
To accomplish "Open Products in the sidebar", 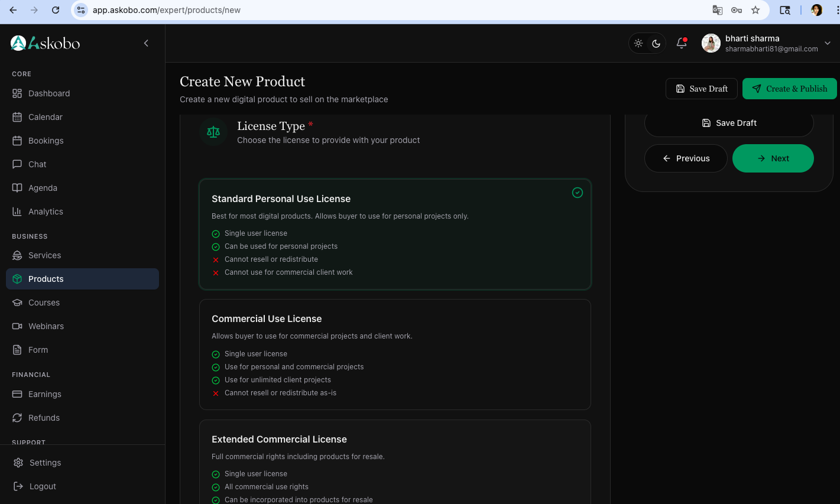I will (x=46, y=279).
